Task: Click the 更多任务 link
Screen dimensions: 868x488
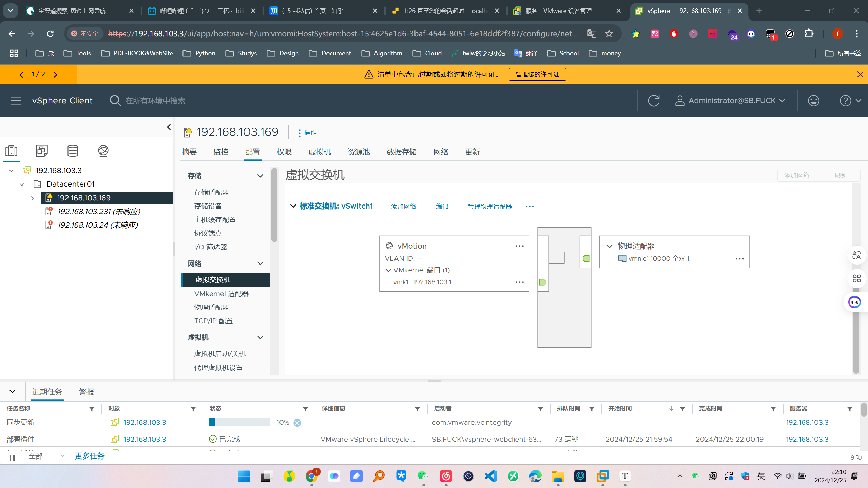Action: tap(90, 456)
